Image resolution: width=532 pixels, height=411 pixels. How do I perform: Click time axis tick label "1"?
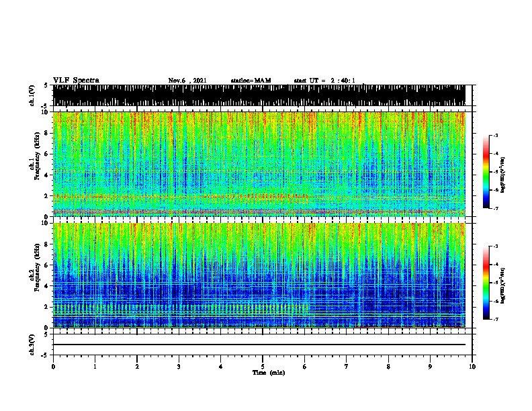pyautogui.click(x=95, y=367)
